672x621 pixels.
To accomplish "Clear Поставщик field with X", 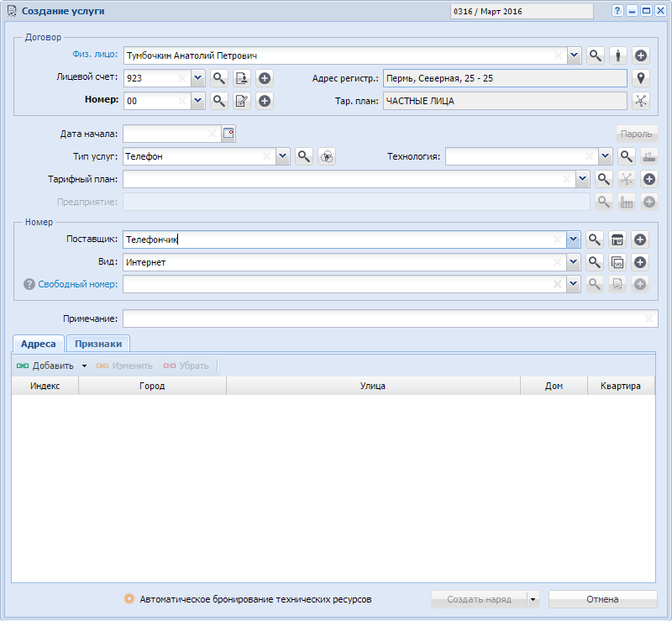I will [x=557, y=239].
